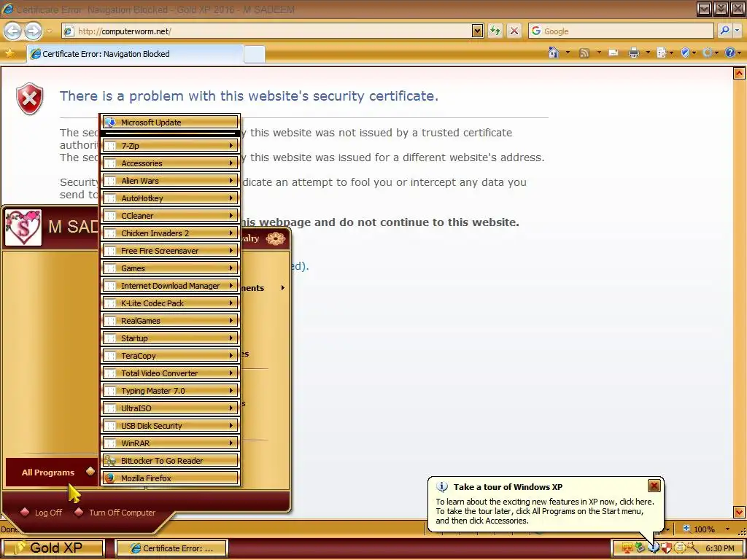
Task: Open the UltraISO program folder
Action: click(x=170, y=408)
